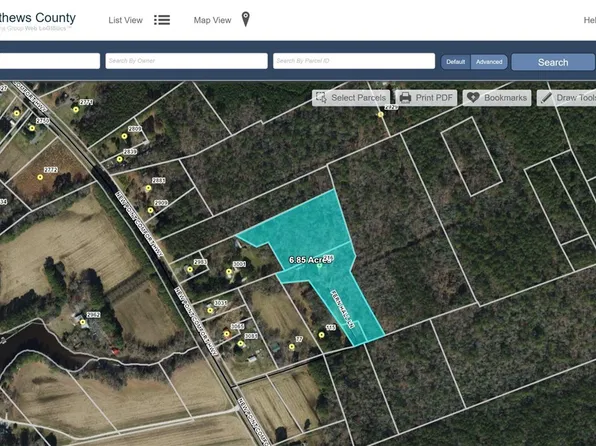Open Bookmarks
Viewport: 596px width, 446px height.
(x=497, y=98)
